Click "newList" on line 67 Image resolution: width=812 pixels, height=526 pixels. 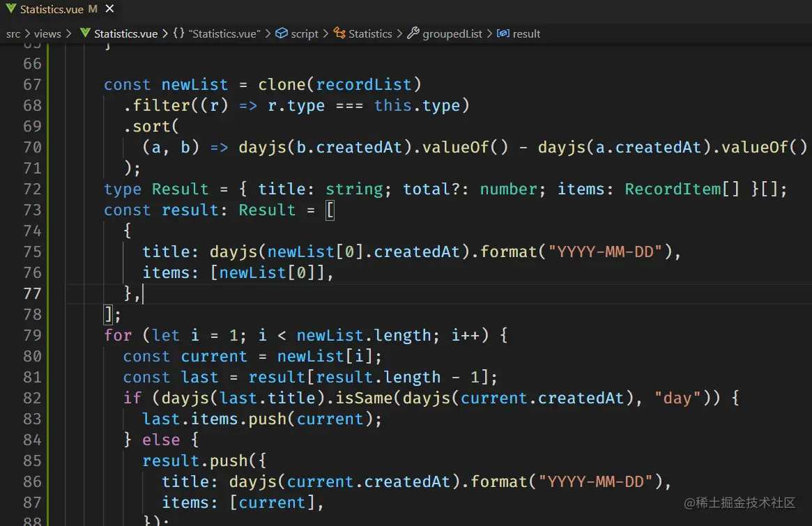pyautogui.click(x=194, y=84)
